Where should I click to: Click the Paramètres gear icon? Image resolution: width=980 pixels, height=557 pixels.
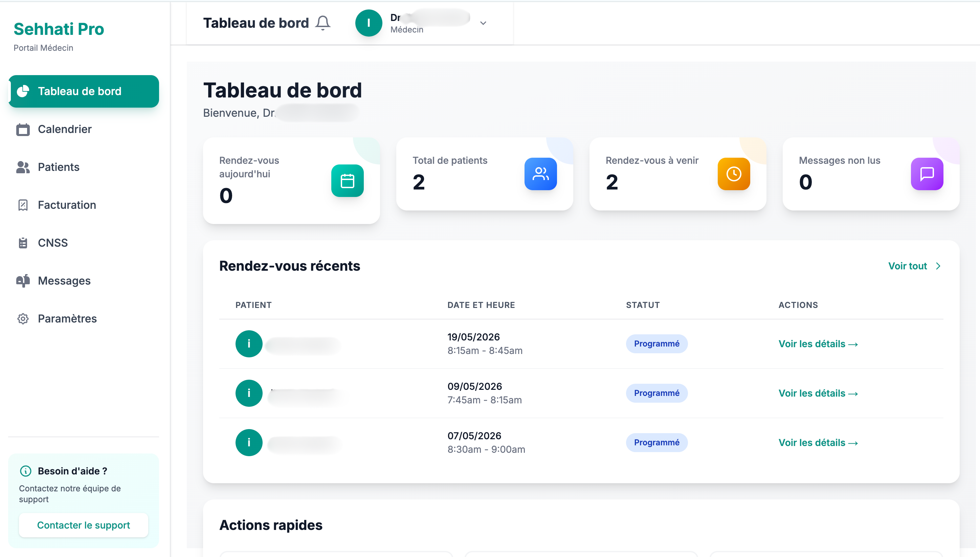coord(23,319)
